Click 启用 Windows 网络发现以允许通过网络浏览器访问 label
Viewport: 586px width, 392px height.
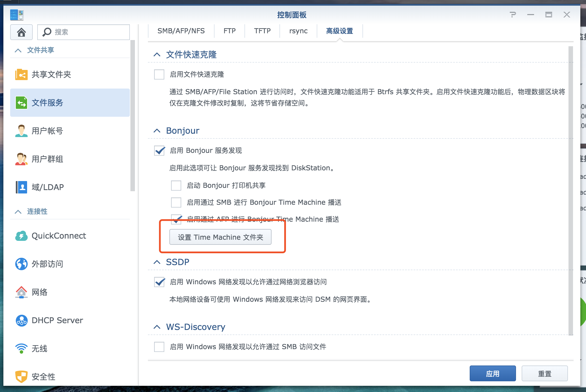click(248, 282)
